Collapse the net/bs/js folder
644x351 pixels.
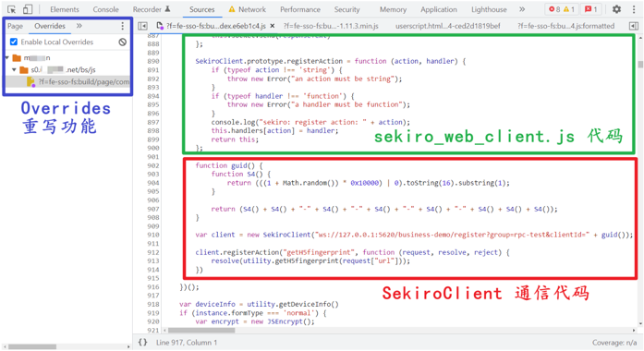(x=14, y=70)
